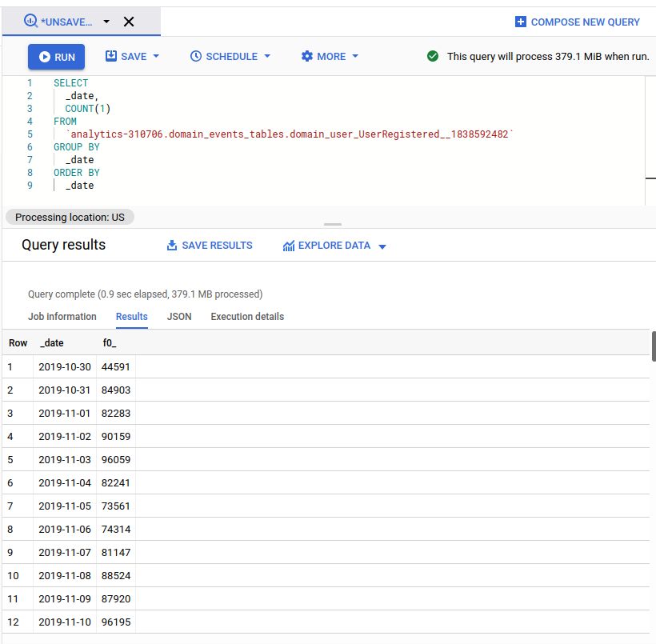Click the table name in the FROM clause
656x644 pixels.
(290, 134)
